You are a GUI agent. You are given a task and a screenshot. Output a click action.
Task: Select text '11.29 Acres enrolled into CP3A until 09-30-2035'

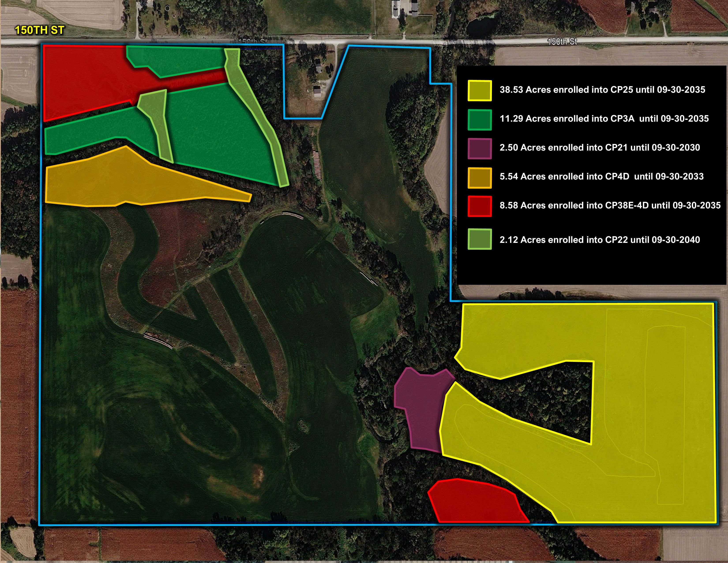[604, 119]
